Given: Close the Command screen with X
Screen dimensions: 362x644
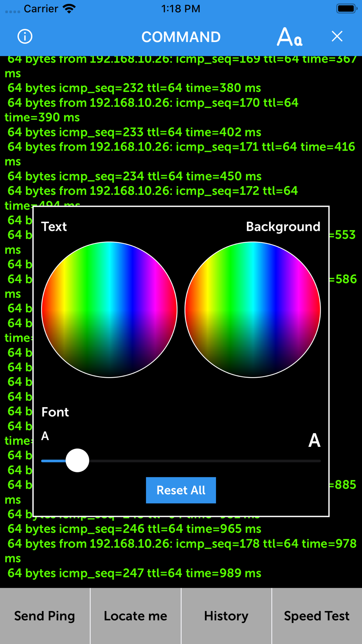Looking at the screenshot, I should point(337,36).
